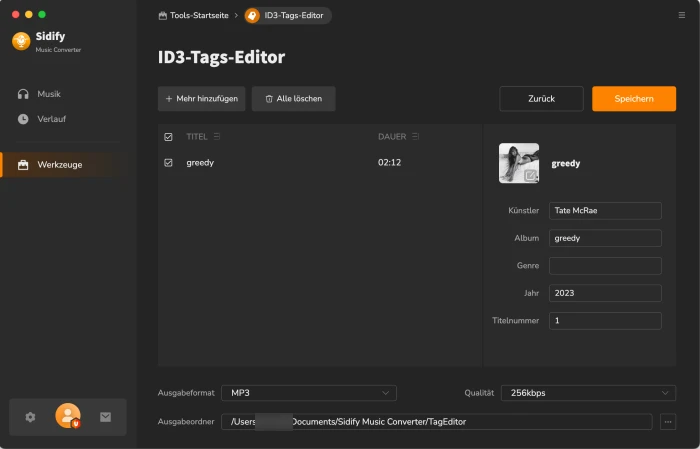The image size is (700, 449).
Task: Open the mail envelope icon
Action: pos(105,417)
